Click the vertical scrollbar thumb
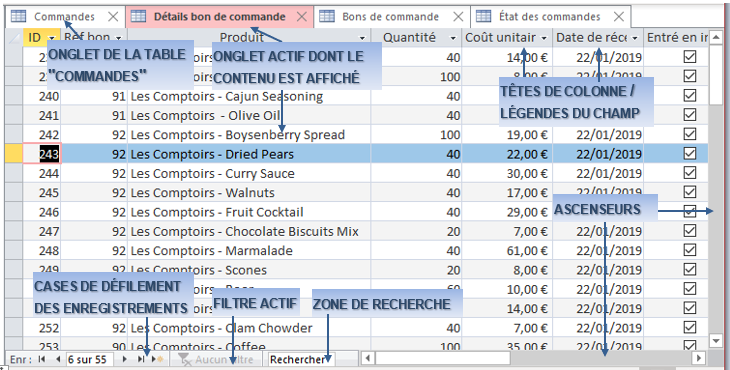 [716, 74]
